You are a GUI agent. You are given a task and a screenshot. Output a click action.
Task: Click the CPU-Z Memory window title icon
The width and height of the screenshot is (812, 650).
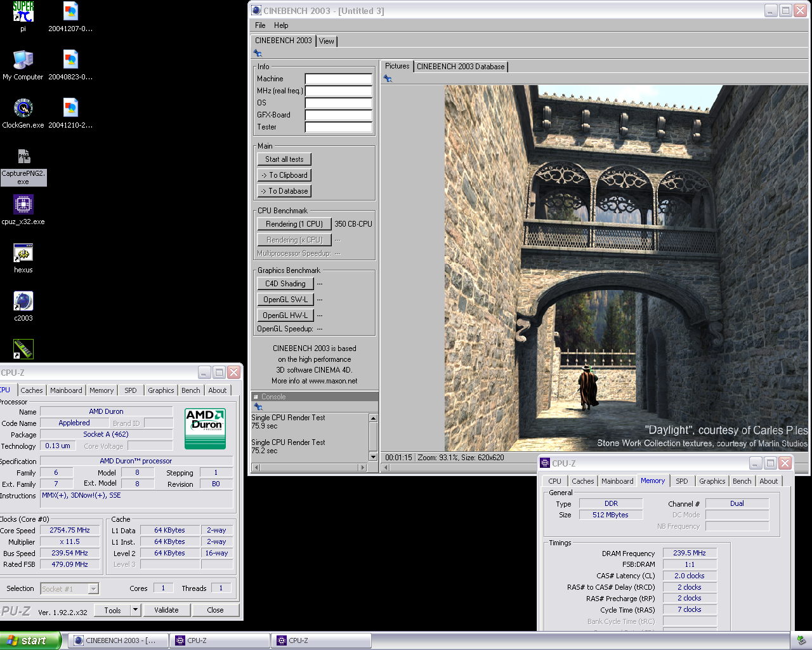click(x=545, y=463)
